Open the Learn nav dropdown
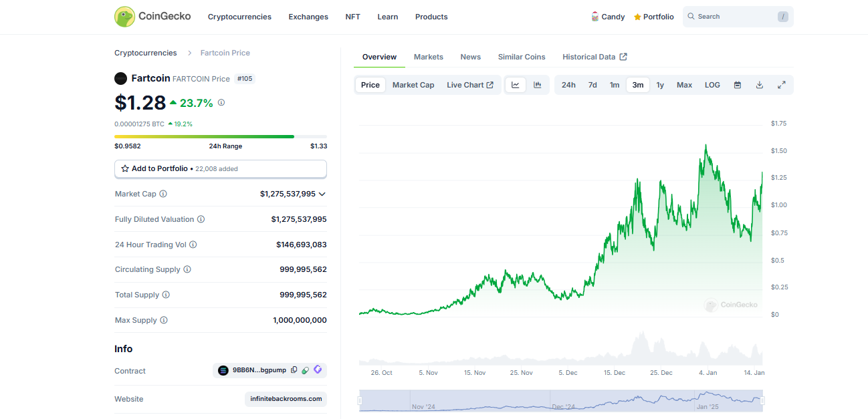This screenshot has width=868, height=419. coord(387,17)
